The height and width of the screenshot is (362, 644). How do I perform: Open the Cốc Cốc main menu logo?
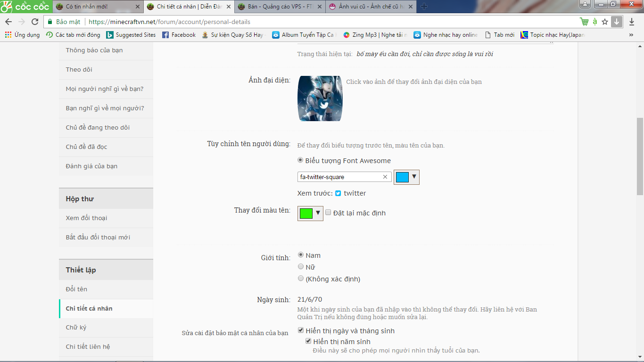click(25, 7)
